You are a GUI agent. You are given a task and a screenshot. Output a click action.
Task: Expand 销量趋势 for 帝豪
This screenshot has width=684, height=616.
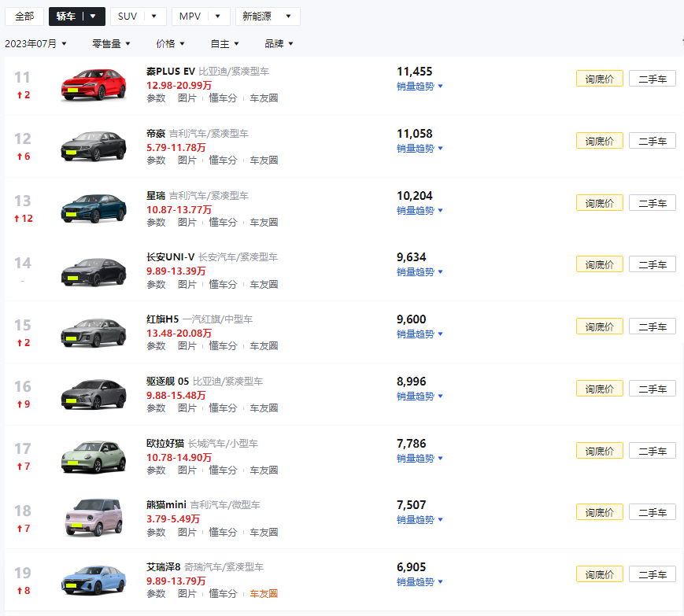tap(420, 149)
